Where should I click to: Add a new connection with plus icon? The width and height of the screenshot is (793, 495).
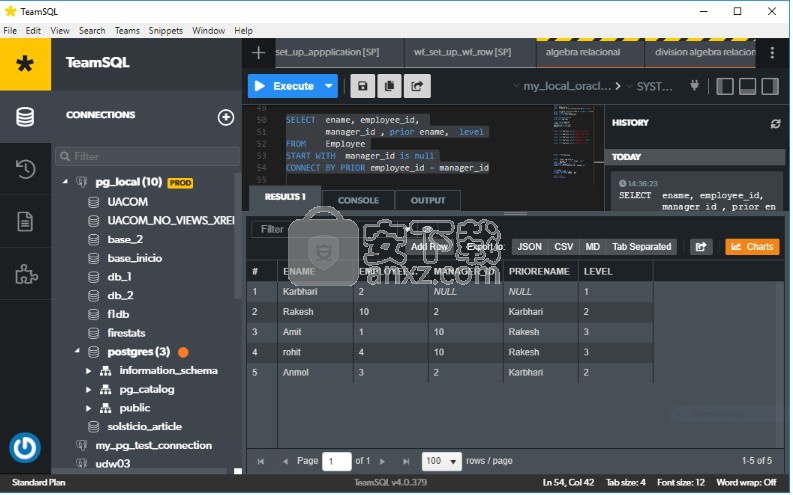[x=226, y=117]
